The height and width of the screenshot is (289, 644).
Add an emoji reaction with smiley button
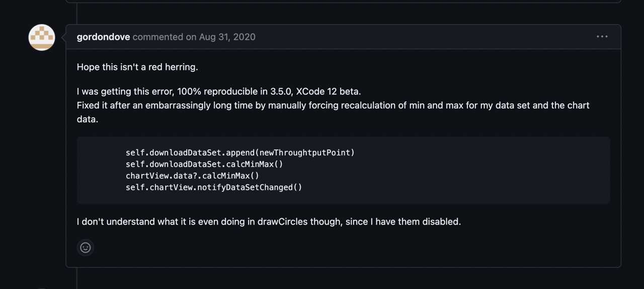coord(86,247)
